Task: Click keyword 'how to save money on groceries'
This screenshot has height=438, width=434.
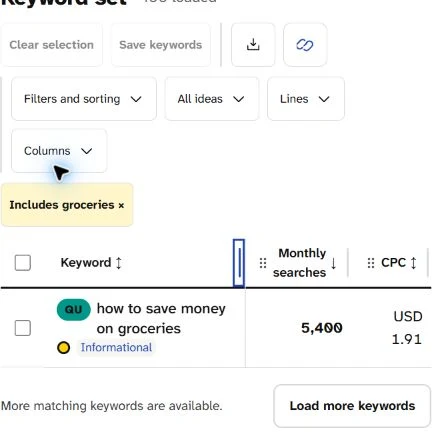Action: (161, 319)
